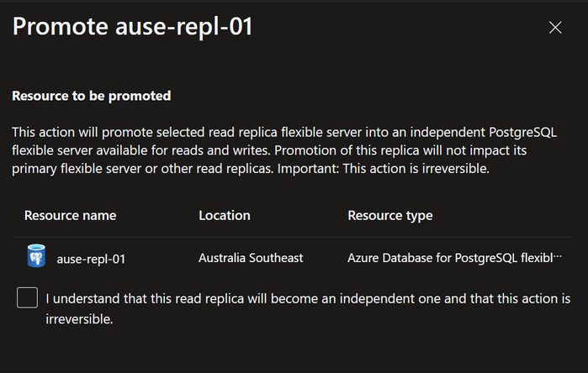Check the irreversible action acknowledgment checkbox
Viewport: 588px width, 373px height.
(28, 297)
